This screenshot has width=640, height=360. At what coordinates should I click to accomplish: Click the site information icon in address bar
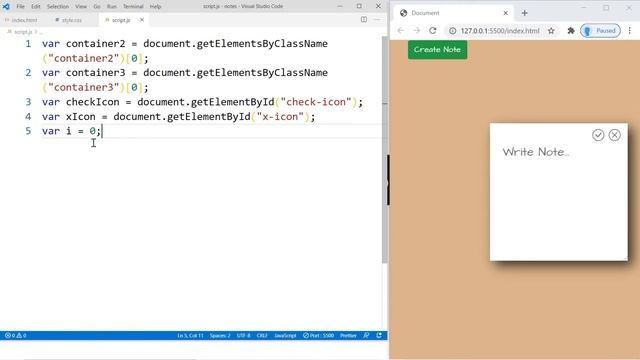pos(452,31)
